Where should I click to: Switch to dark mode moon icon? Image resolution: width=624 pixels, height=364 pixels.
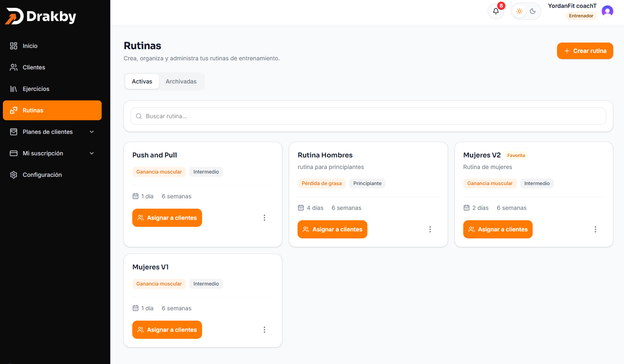coord(533,11)
